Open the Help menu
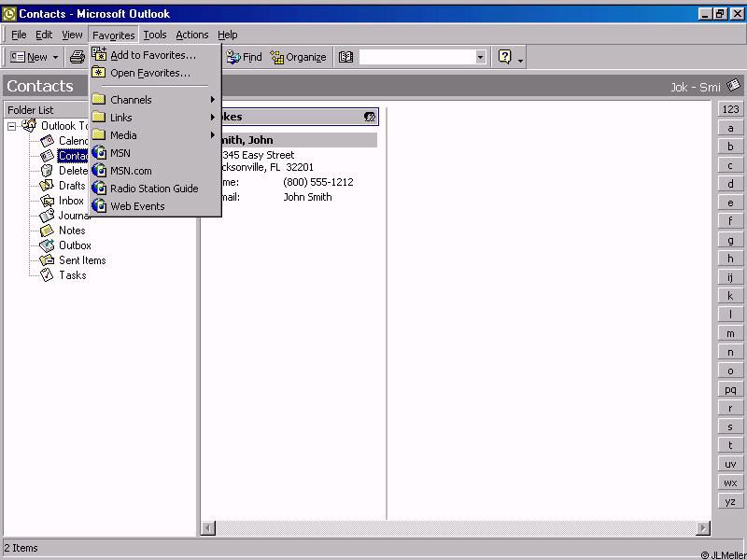Image resolution: width=747 pixels, height=560 pixels. pyautogui.click(x=228, y=35)
